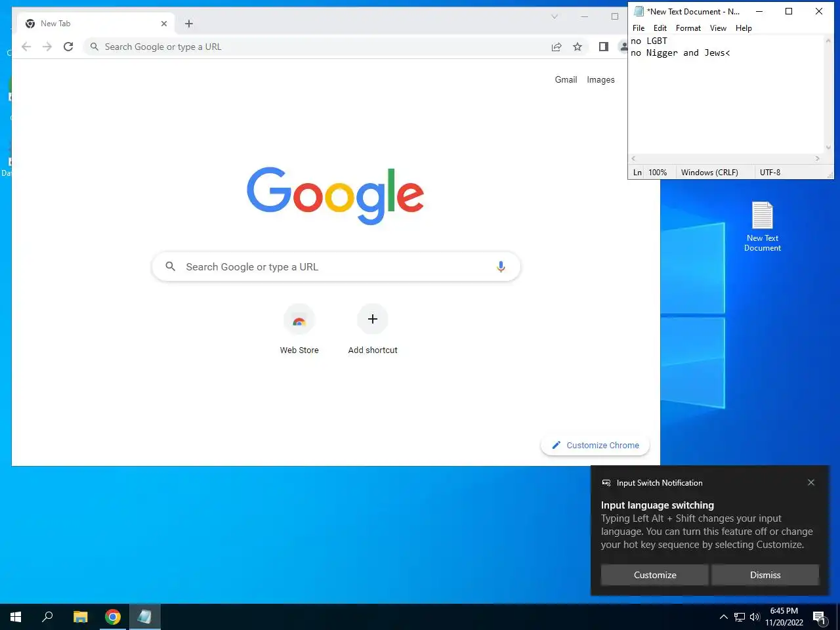Dismiss the input language switching notification
The width and height of the screenshot is (840, 630).
pos(765,575)
